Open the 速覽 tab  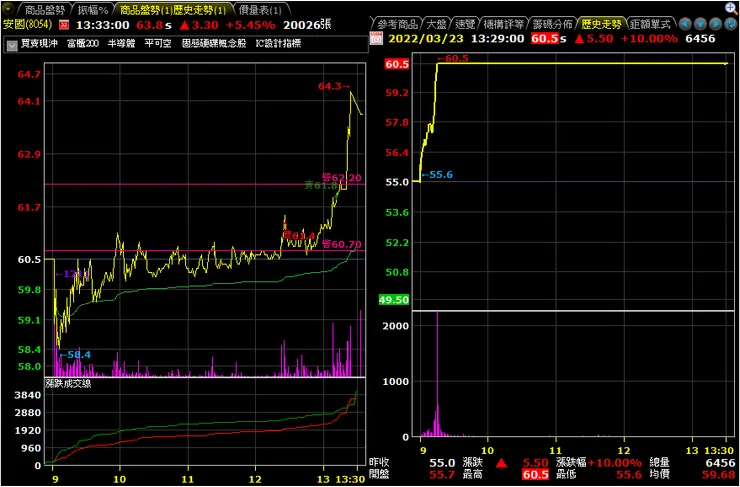tap(466, 24)
